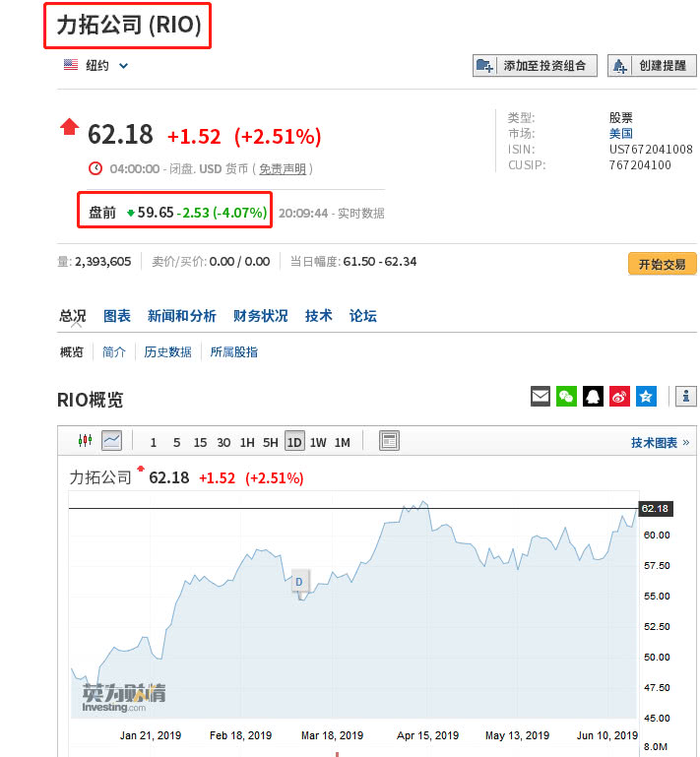Open the 美国 market link
The image size is (700, 757).
tap(621, 133)
